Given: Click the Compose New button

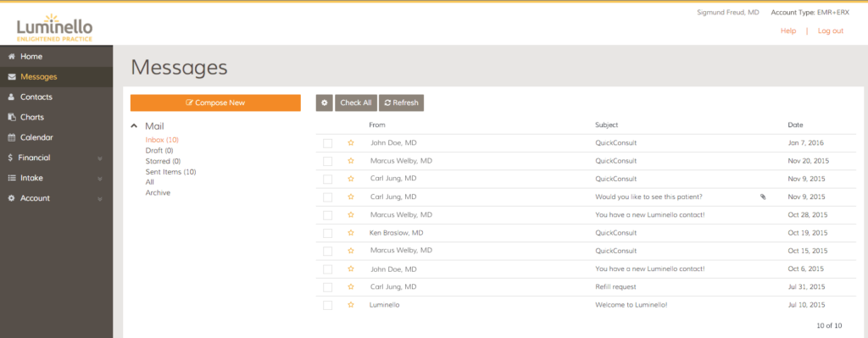Looking at the screenshot, I should pyautogui.click(x=215, y=103).
